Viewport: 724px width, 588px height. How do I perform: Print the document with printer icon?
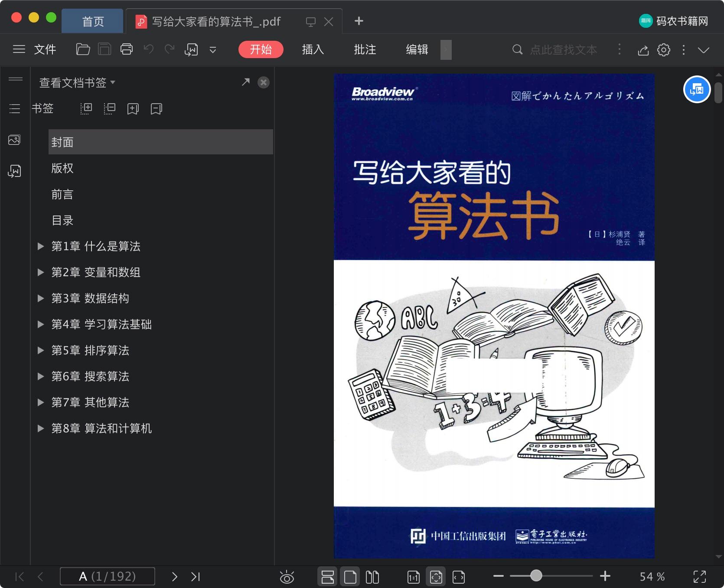pos(127,49)
